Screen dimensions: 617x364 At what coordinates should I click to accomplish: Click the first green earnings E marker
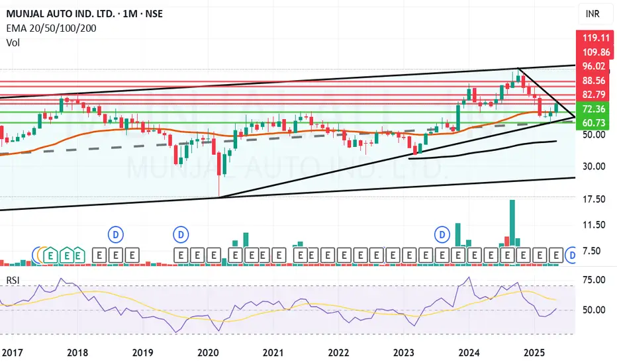[50, 255]
